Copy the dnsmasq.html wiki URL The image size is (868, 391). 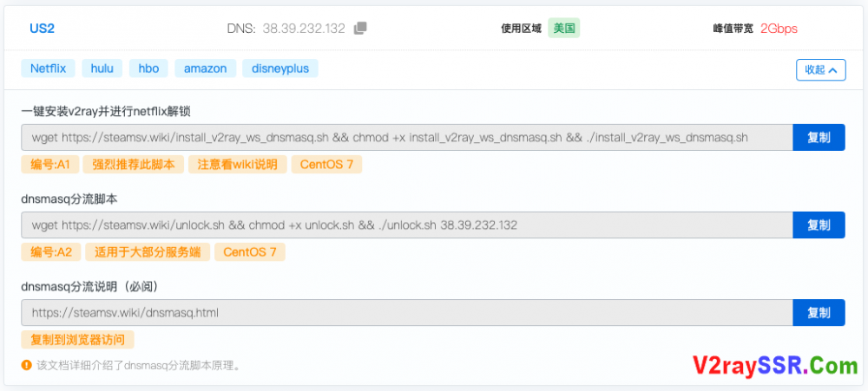coord(819,313)
